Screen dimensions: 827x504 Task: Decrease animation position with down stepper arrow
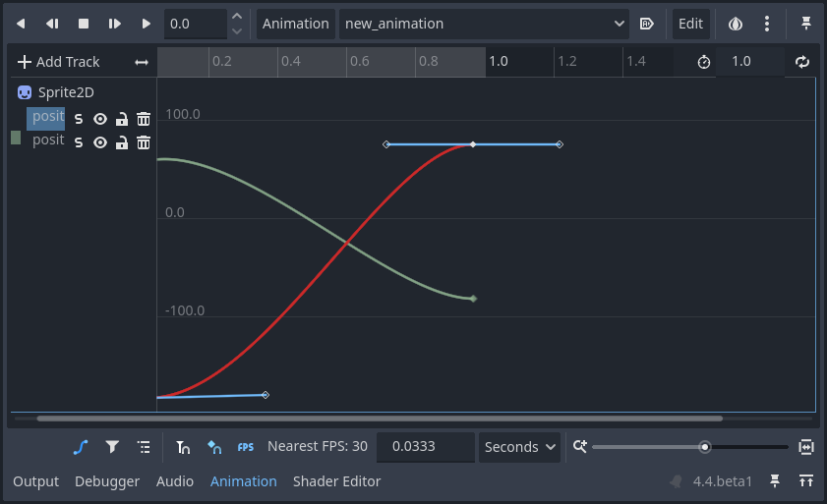pos(237,31)
